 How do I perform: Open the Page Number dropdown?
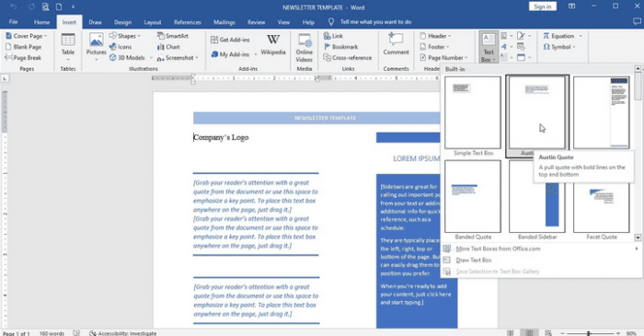(x=444, y=57)
